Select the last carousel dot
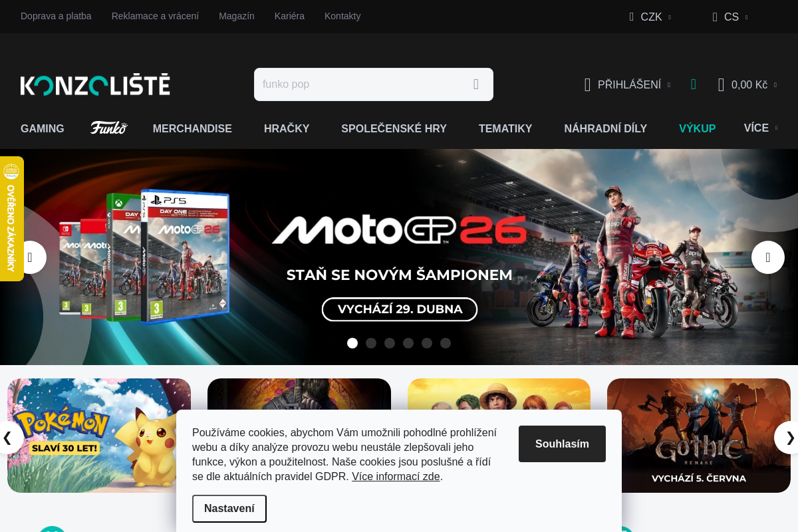The image size is (798, 532). [x=446, y=343]
